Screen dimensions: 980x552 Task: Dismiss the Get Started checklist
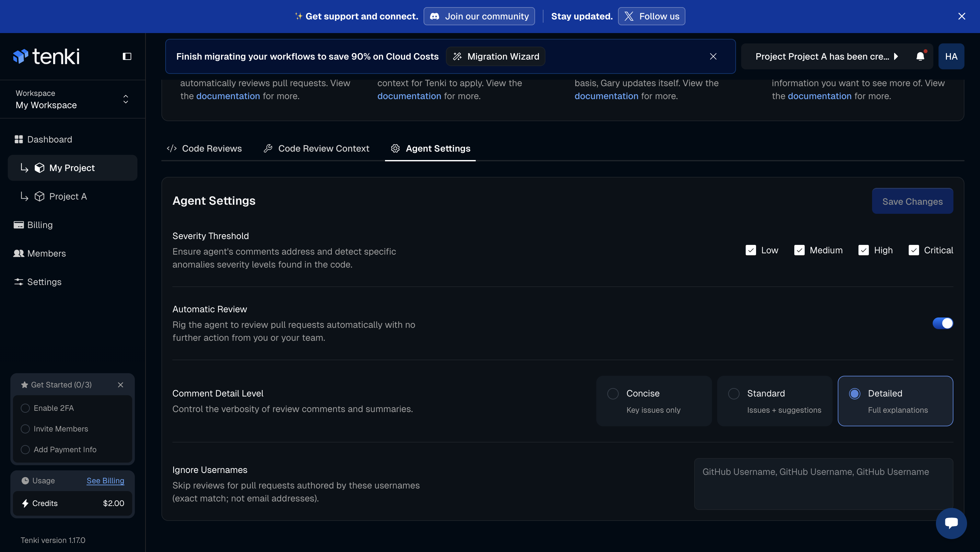point(121,385)
